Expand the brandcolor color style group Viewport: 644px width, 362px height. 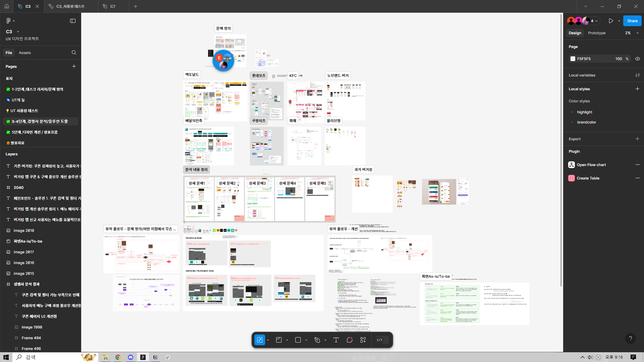[572, 122]
